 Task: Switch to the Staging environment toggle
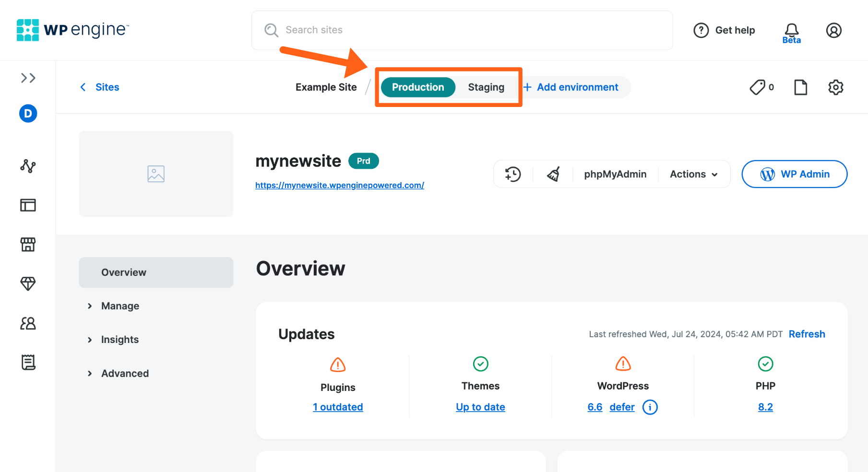(486, 87)
